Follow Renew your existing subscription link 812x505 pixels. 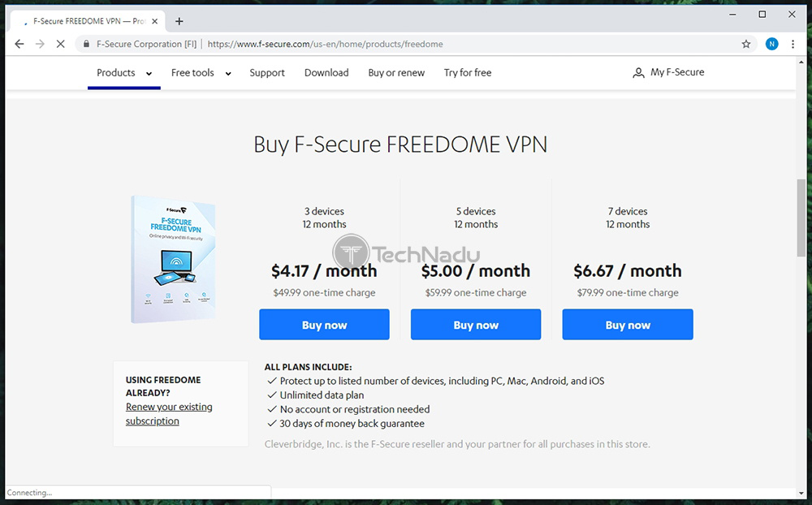169,414
